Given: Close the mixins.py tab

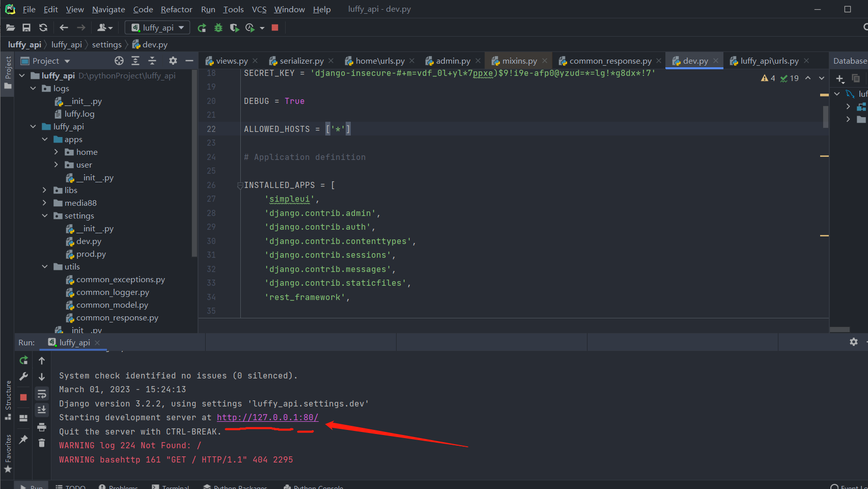Looking at the screenshot, I should (x=545, y=61).
